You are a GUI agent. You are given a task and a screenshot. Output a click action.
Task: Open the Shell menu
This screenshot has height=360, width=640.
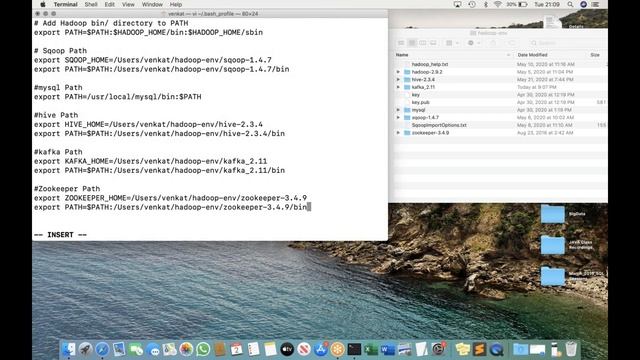coord(91,4)
